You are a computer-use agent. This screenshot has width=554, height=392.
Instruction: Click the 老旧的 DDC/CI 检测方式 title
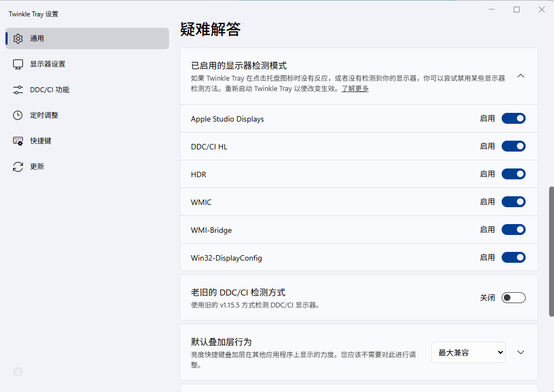pos(238,292)
